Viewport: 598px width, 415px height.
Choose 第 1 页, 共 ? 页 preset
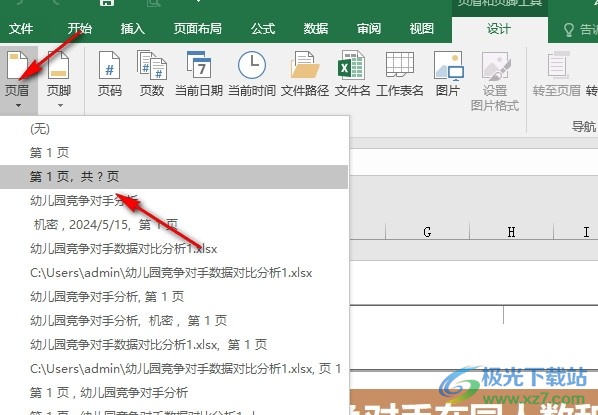174,177
